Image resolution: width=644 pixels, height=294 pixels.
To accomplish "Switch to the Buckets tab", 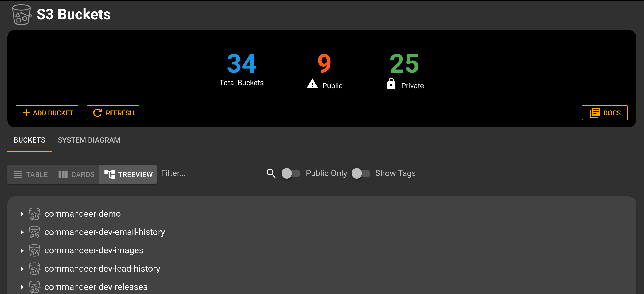I will 30,140.
